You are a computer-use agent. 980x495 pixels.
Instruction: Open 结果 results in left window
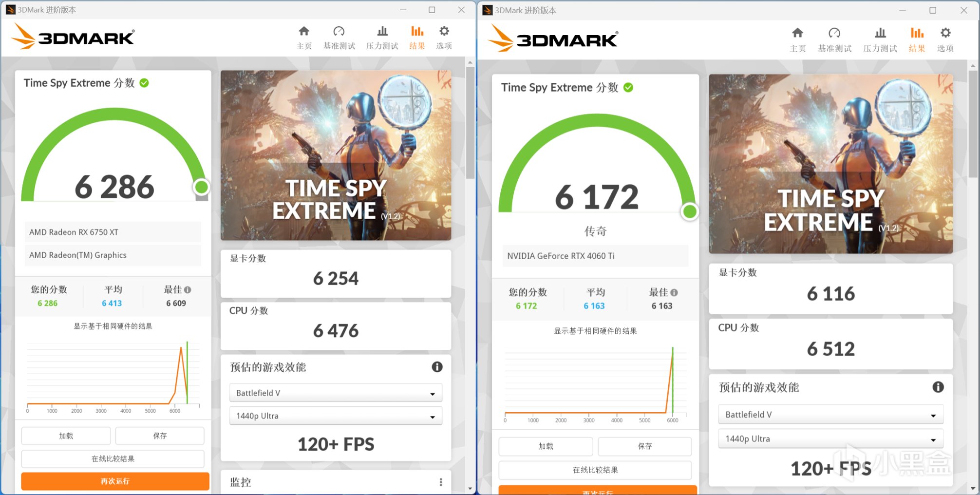(x=417, y=38)
